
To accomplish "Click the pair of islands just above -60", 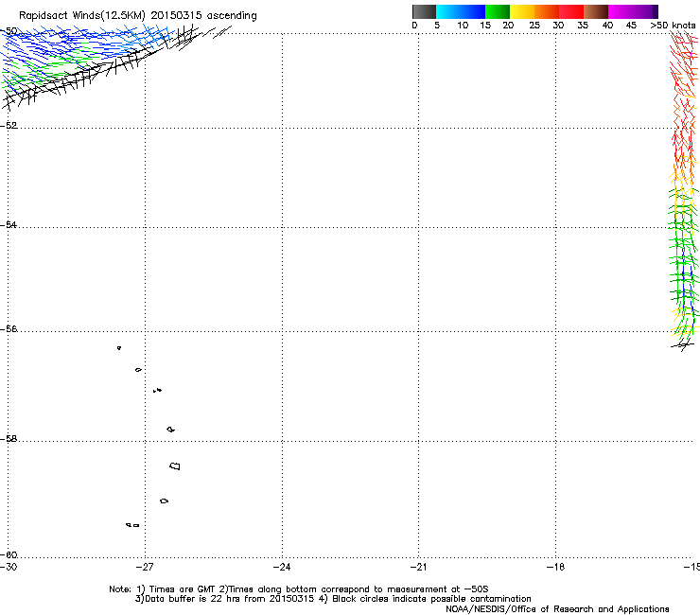I will click(x=132, y=525).
